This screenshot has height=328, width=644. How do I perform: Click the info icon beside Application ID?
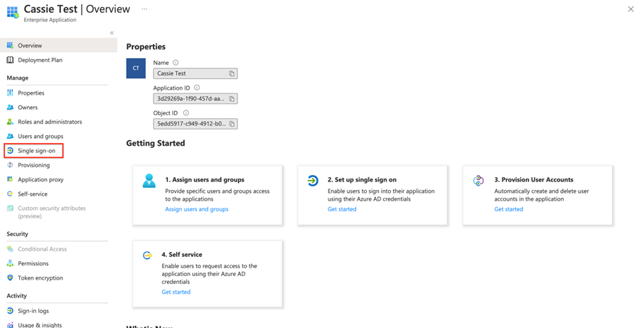click(197, 88)
